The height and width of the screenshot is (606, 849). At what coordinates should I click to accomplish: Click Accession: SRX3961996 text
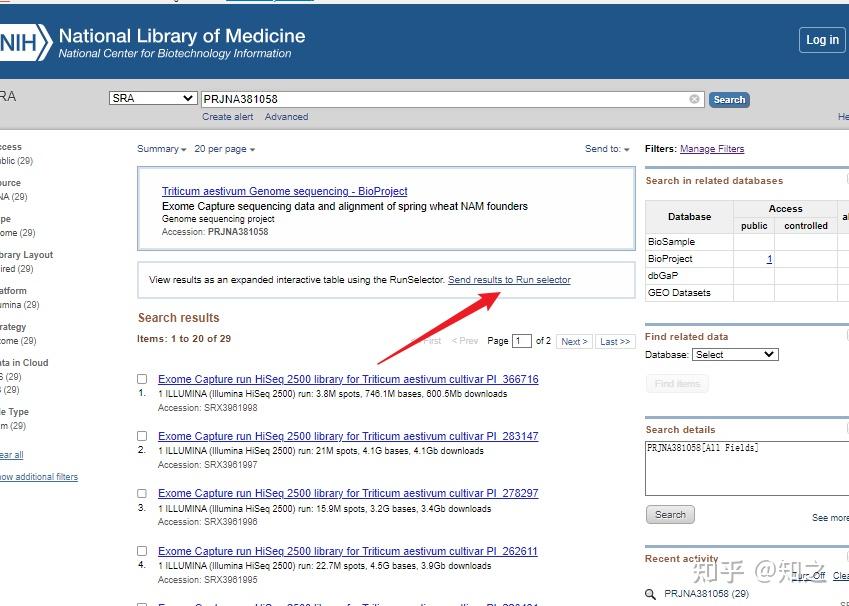[x=207, y=522]
